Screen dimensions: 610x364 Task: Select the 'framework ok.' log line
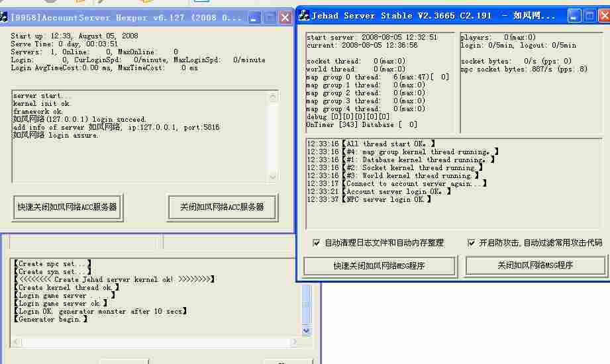tap(38, 112)
